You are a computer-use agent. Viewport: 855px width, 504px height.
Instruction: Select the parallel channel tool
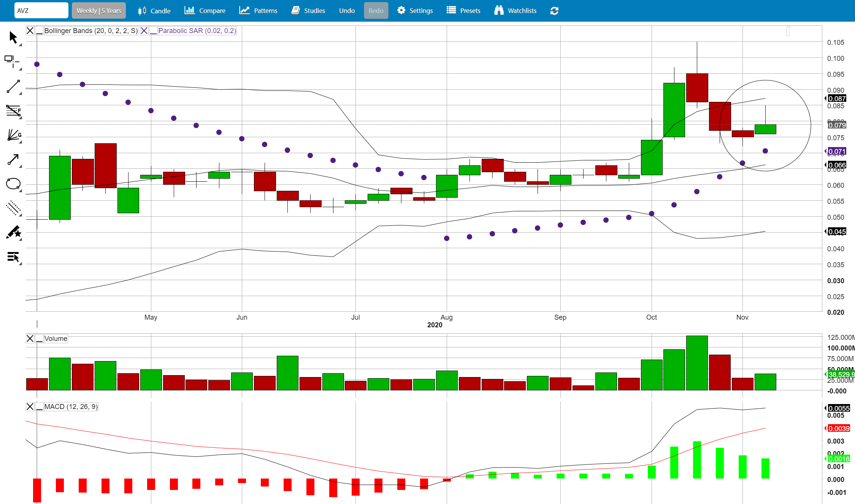pos(13,208)
